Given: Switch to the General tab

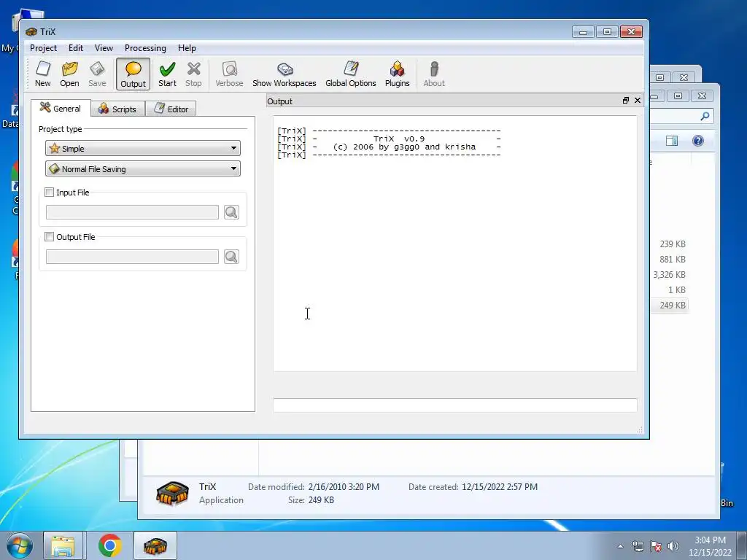Looking at the screenshot, I should [61, 108].
